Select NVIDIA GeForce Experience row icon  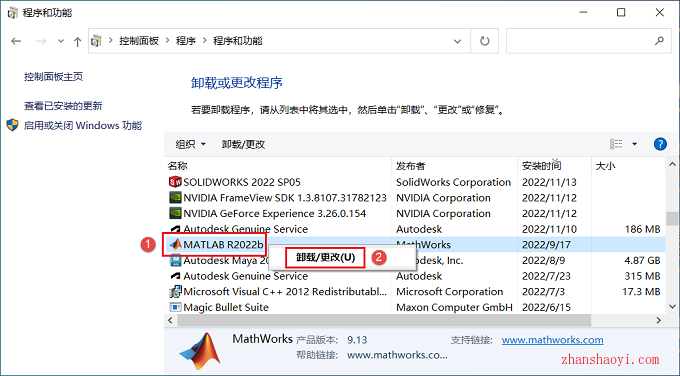(x=175, y=213)
